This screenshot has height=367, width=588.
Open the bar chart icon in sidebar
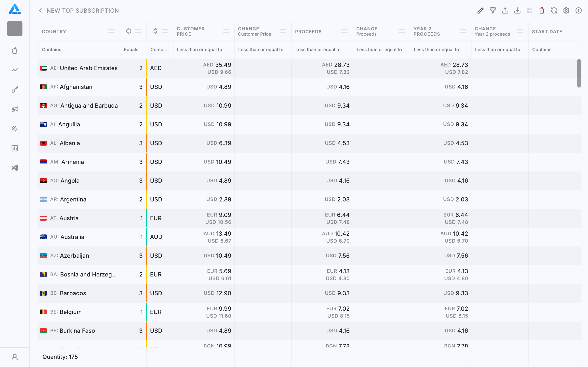click(x=14, y=148)
